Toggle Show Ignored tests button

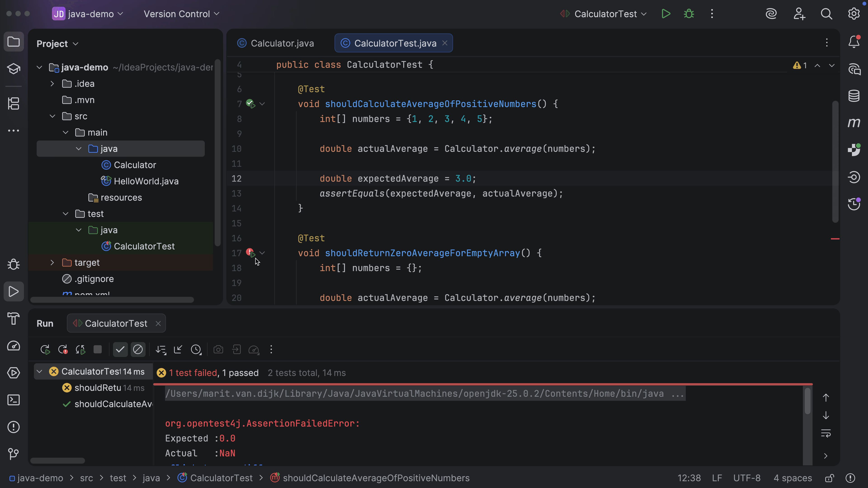(138, 350)
